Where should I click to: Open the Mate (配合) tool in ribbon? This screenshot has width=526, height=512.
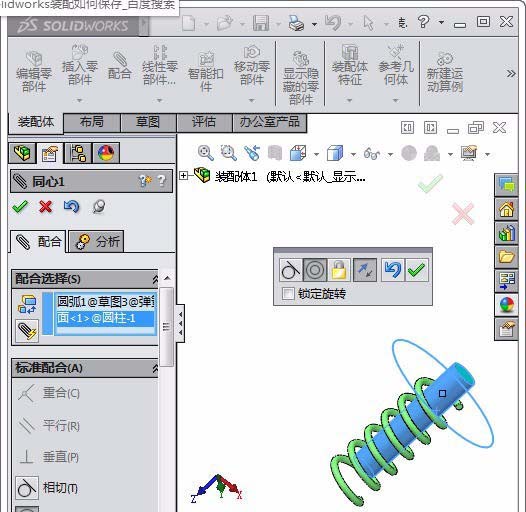119,66
